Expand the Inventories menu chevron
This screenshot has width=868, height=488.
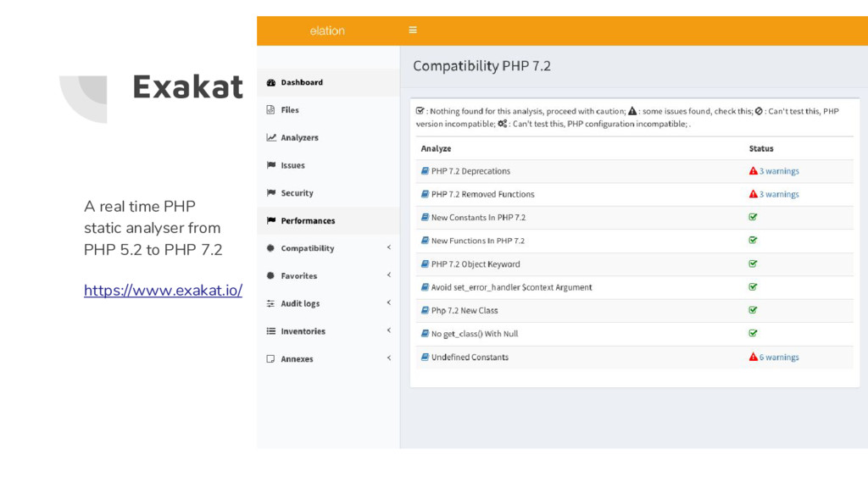coord(388,330)
